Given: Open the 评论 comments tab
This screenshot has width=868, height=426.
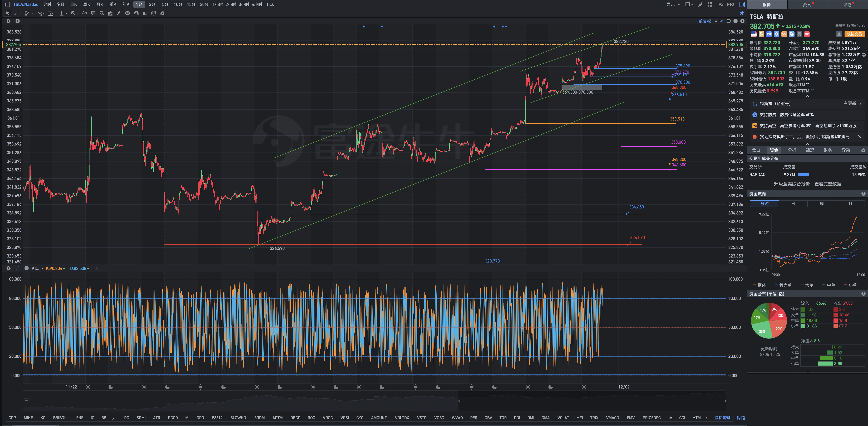Looking at the screenshot, I should click(847, 5).
